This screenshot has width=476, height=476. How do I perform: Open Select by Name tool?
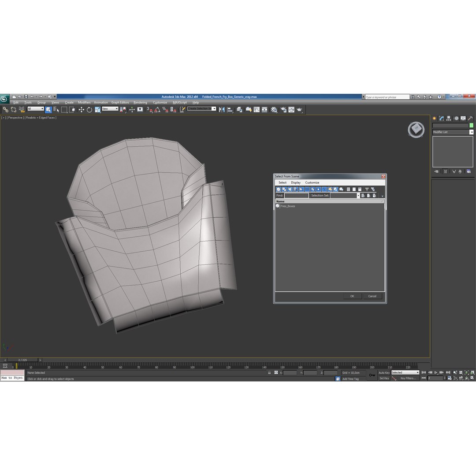click(56, 110)
